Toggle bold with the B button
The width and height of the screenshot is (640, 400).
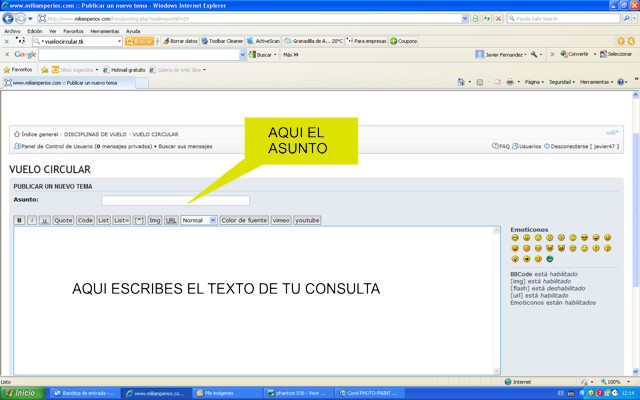19,220
